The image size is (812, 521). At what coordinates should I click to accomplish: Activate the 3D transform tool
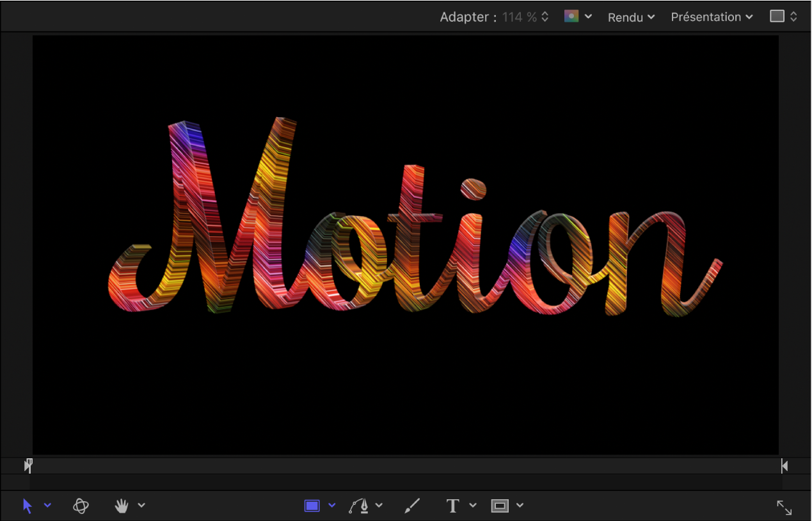(x=81, y=506)
